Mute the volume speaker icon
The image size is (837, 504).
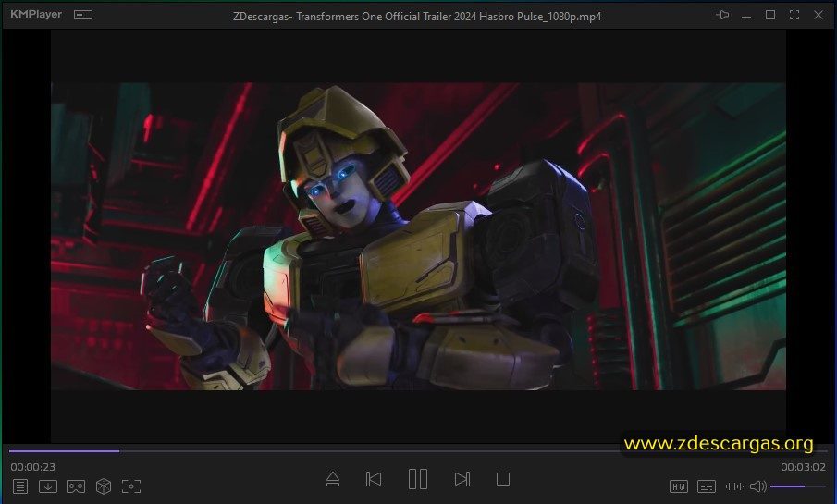(758, 486)
